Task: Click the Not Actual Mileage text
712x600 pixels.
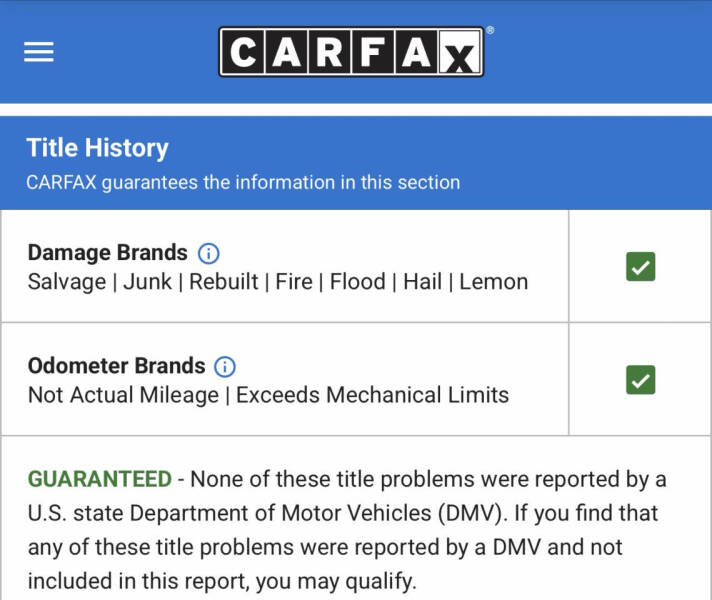Action: pyautogui.click(x=123, y=395)
